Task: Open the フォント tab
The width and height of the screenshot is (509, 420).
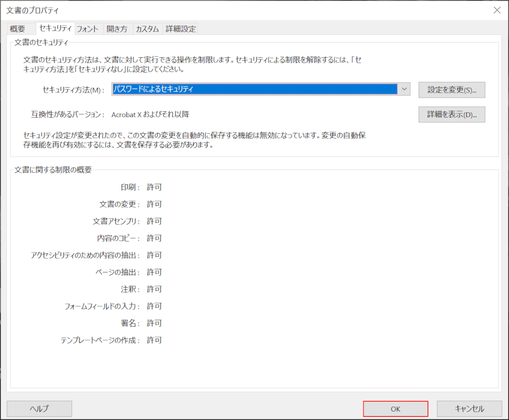Action: tap(88, 29)
